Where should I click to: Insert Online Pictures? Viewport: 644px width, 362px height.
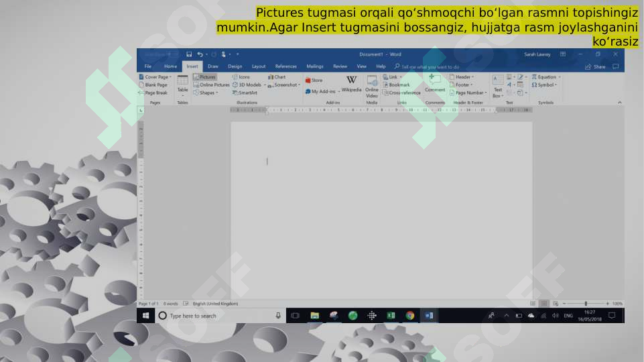coord(211,84)
